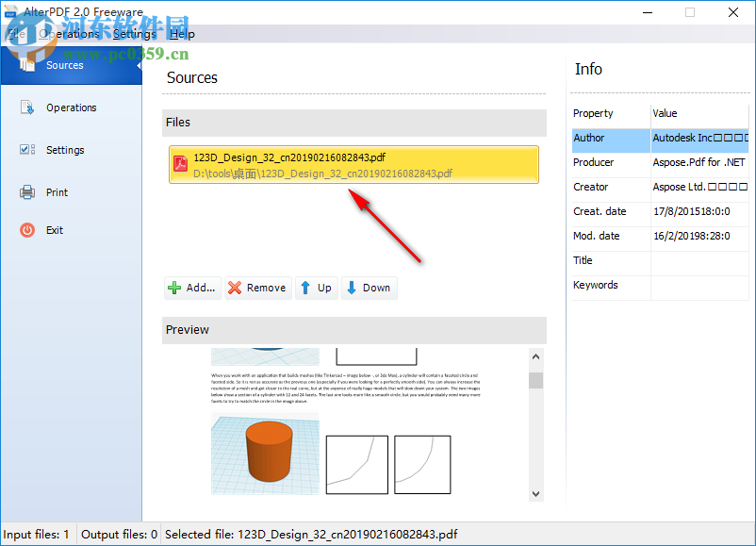Click the preview scroll-up arrow
Viewport: 756px width, 546px height.
coord(535,356)
